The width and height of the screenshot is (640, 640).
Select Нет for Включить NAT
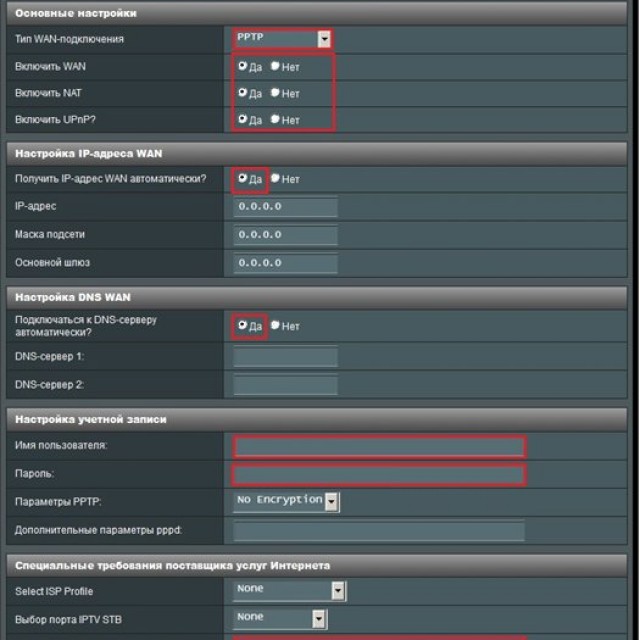(275, 93)
